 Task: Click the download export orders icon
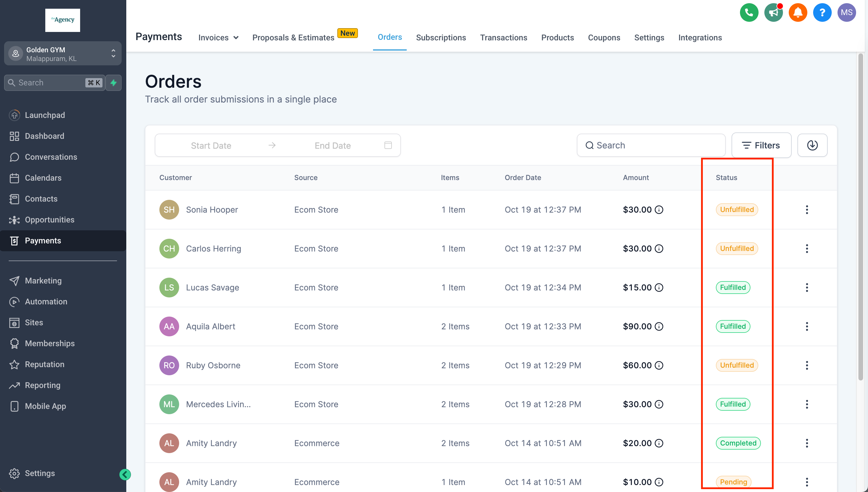click(x=812, y=145)
